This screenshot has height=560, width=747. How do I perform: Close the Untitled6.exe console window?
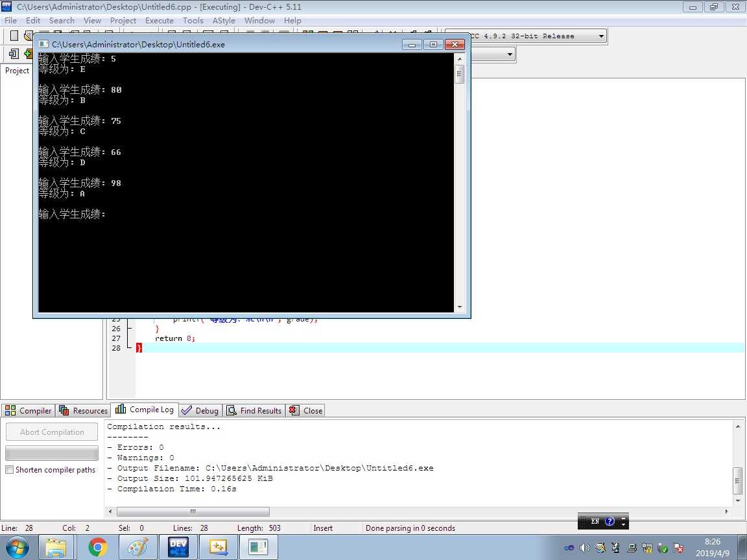tap(455, 44)
